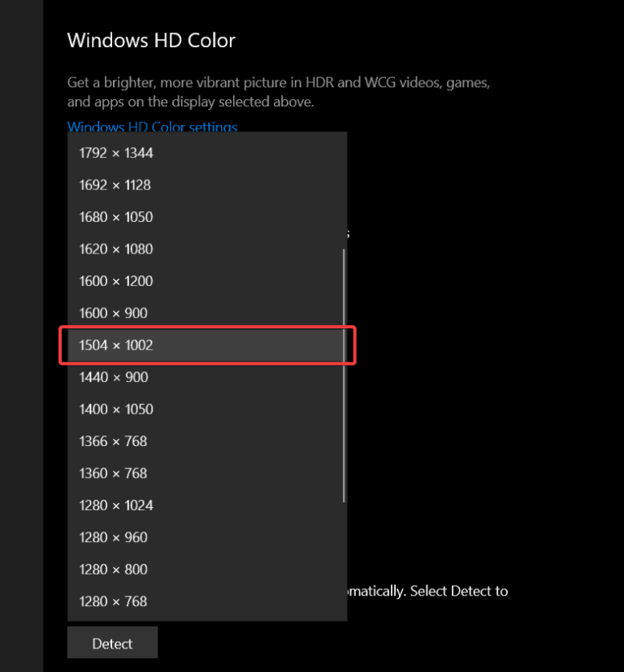The image size is (624, 672).
Task: Pick 1400 × 1050 from the list
Action: click(116, 409)
